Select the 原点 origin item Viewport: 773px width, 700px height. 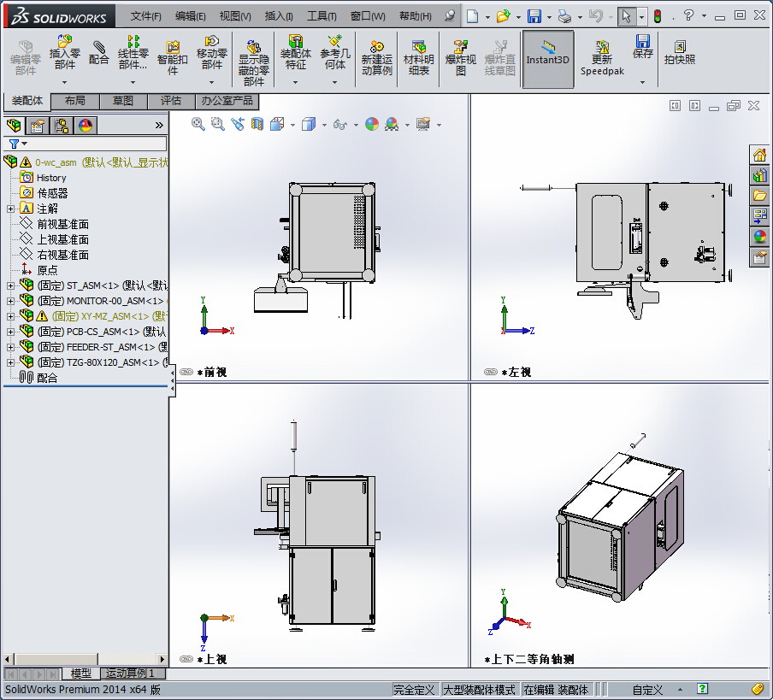tap(47, 270)
